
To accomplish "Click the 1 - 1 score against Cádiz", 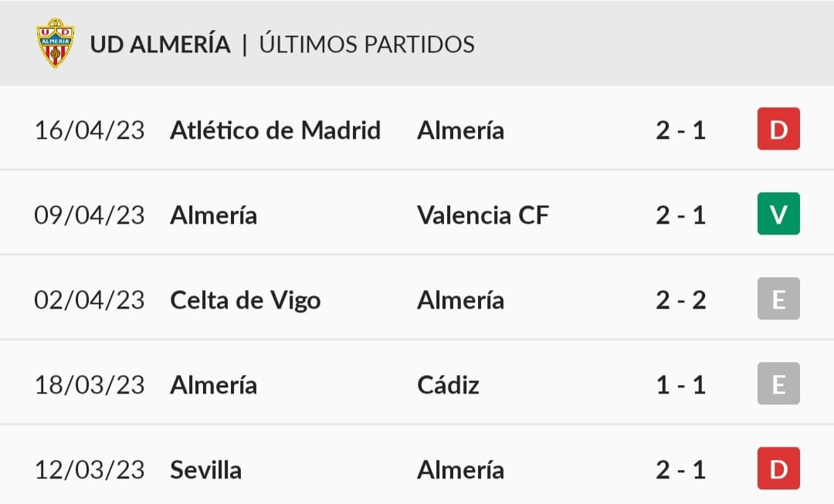I will [681, 385].
